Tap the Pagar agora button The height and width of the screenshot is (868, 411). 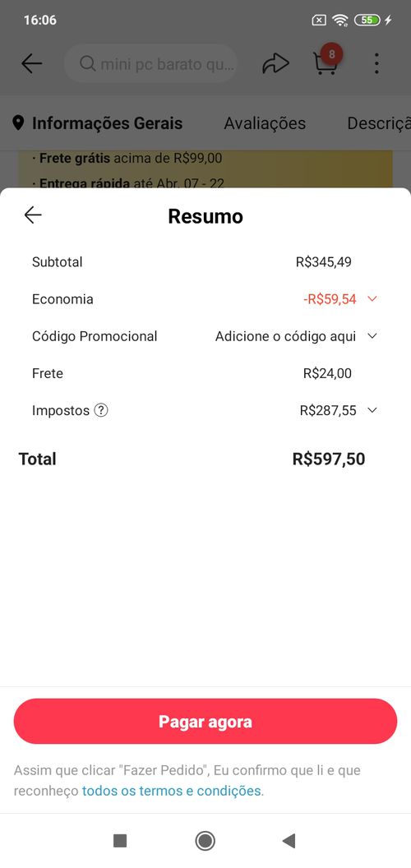pos(205,722)
